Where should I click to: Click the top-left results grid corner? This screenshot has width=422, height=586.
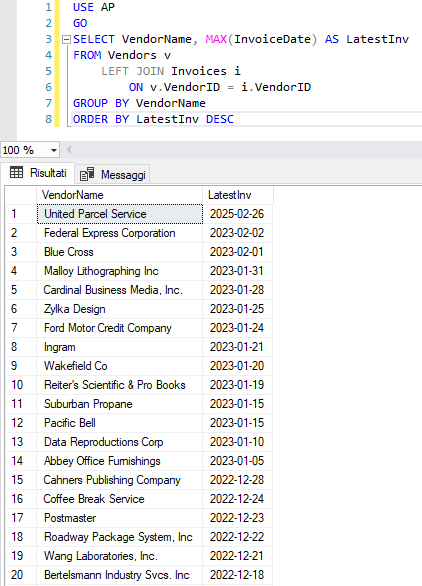pos(21,195)
